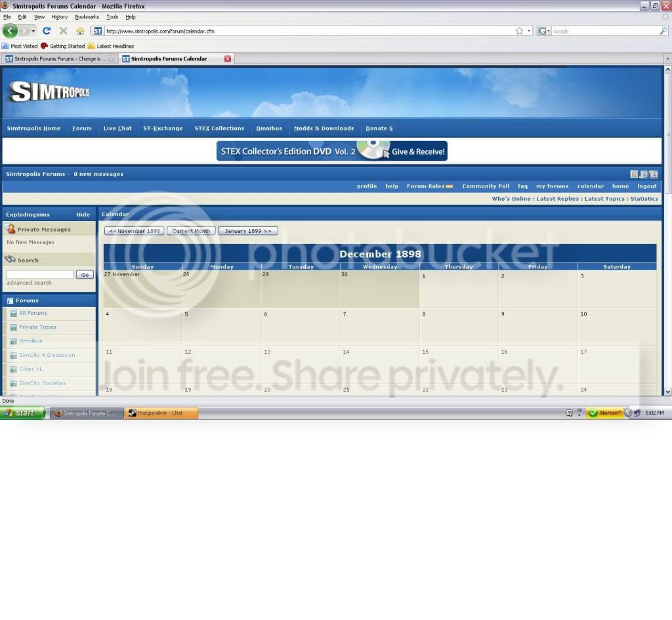Click the sidebar search Go button
The image size is (672, 620).
pyautogui.click(x=85, y=275)
